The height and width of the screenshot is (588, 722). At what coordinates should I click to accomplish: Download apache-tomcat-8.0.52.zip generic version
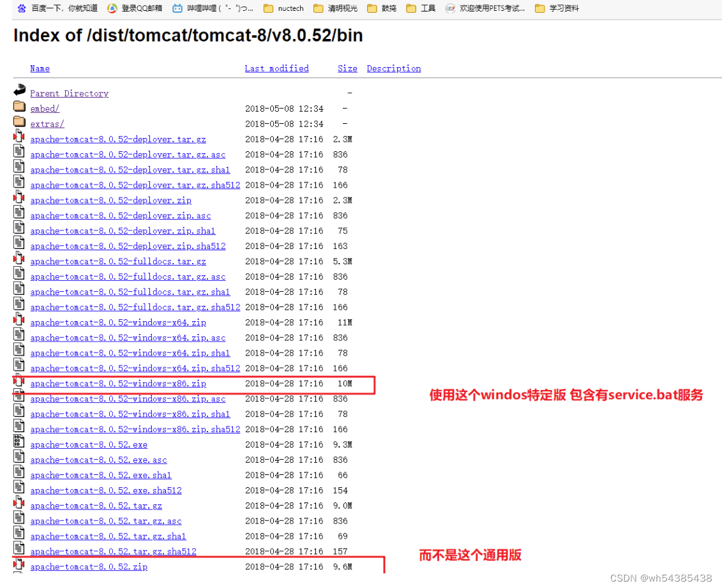tap(89, 567)
